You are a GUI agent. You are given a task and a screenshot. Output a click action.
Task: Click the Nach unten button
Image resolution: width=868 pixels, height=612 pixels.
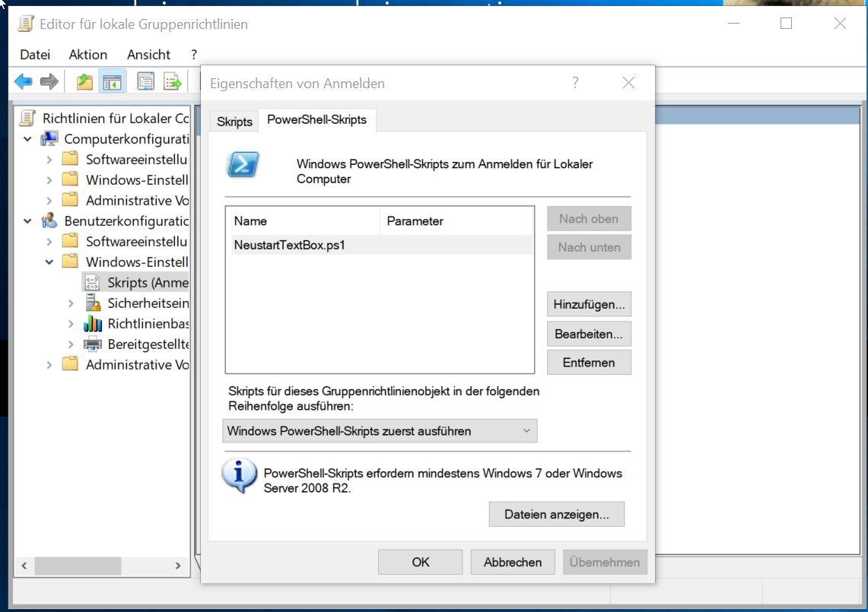589,247
